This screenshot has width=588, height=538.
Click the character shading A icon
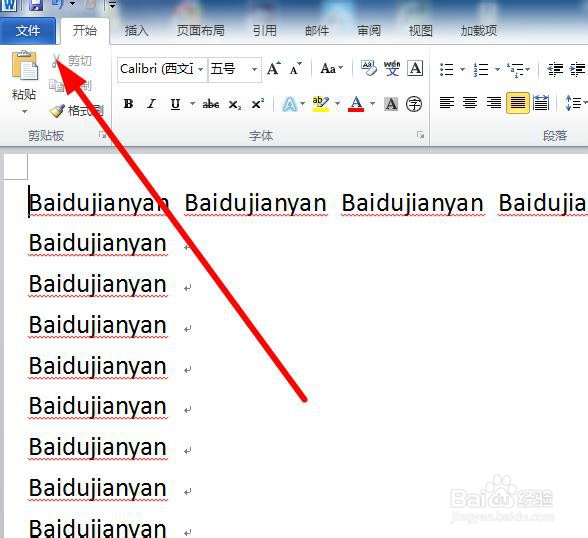[x=391, y=104]
